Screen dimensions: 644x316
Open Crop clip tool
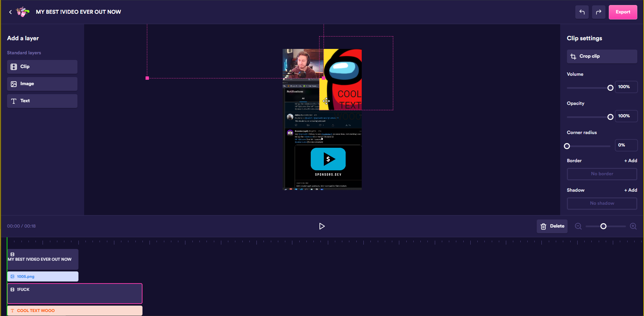click(602, 56)
